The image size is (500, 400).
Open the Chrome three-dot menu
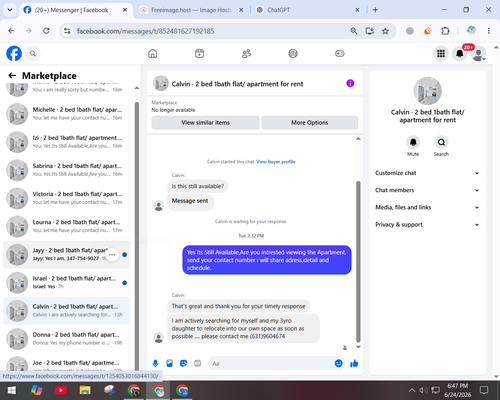pos(489,31)
